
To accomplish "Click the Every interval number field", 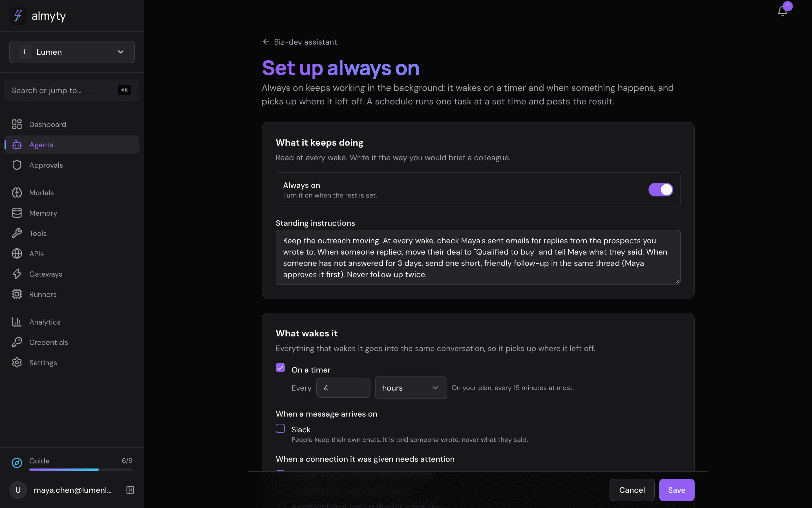I will (343, 388).
